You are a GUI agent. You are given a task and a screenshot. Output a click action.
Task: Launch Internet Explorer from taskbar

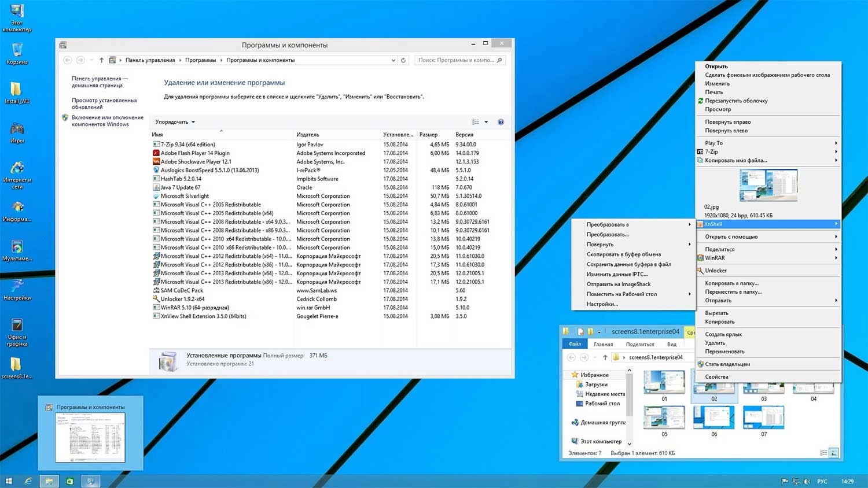click(28, 481)
